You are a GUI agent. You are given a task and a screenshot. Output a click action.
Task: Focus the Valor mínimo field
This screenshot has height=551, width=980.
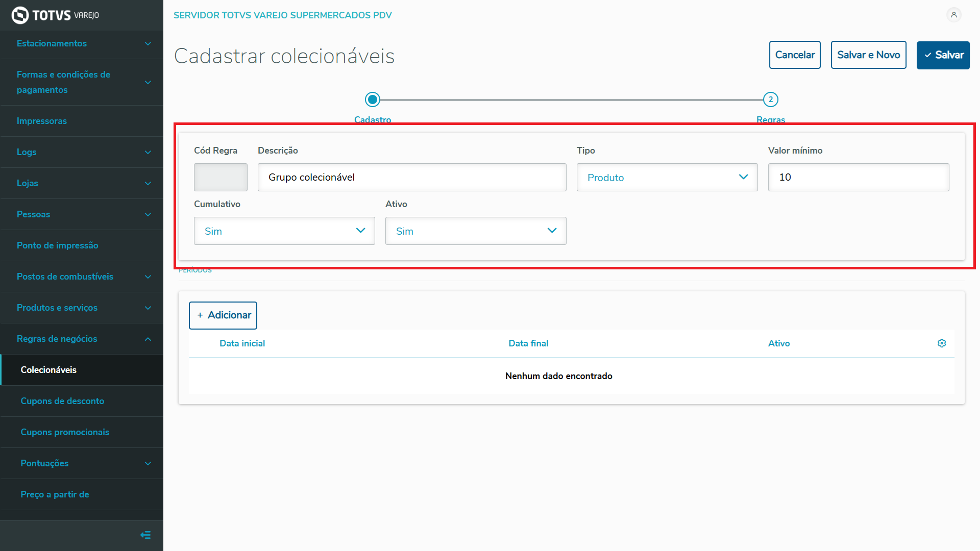[858, 178]
